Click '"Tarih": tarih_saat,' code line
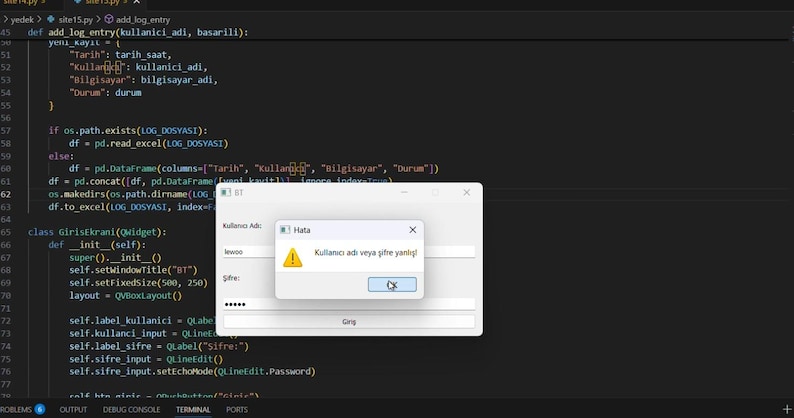Image resolution: width=794 pixels, height=418 pixels. (x=121, y=55)
